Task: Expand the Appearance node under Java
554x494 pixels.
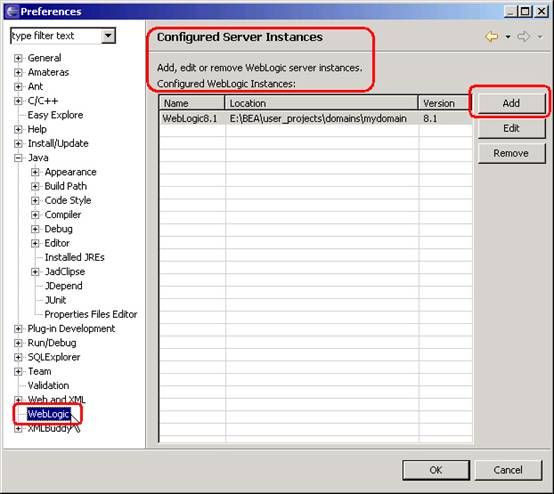Action: point(35,172)
